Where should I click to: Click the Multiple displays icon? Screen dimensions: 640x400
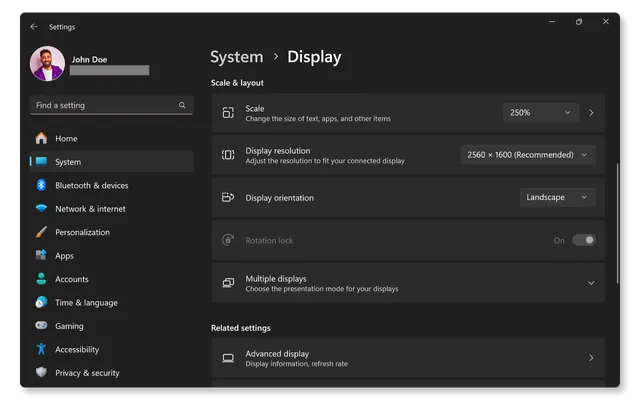pos(228,283)
